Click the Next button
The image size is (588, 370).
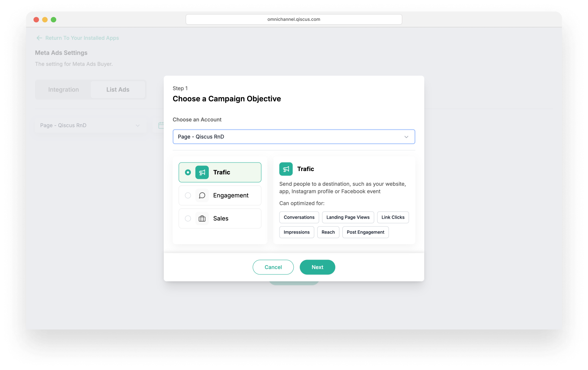pos(317,267)
